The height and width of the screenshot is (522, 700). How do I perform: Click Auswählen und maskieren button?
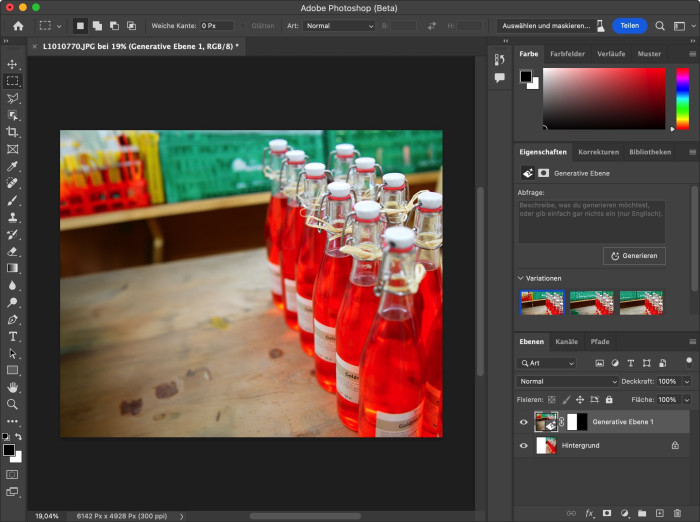point(546,26)
